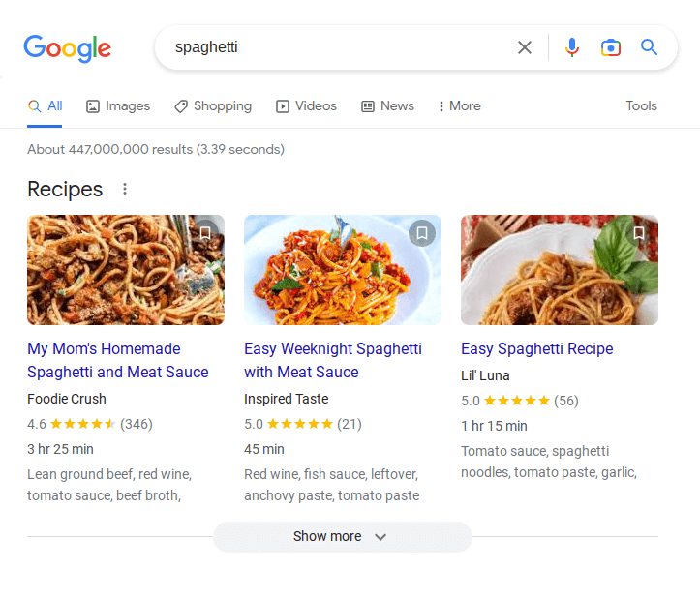
Task: Bookmark the Foodie Crush spaghetti recipe
Action: tap(205, 233)
